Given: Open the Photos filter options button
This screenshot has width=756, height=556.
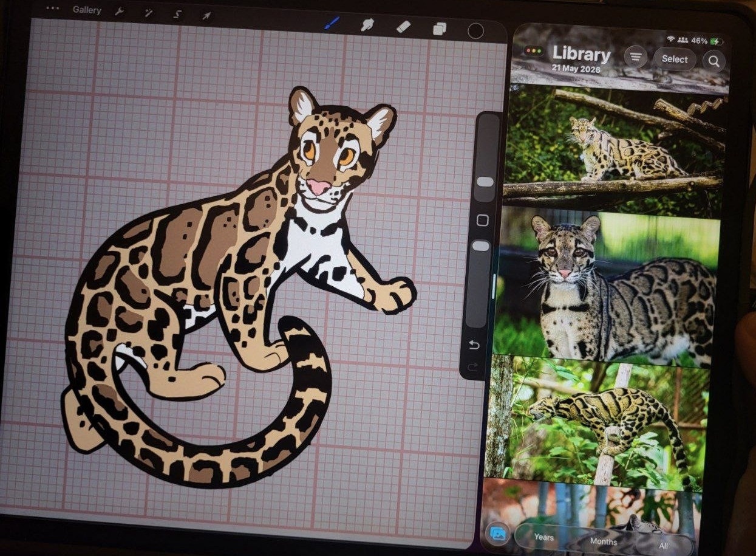Looking at the screenshot, I should pyautogui.click(x=635, y=58).
